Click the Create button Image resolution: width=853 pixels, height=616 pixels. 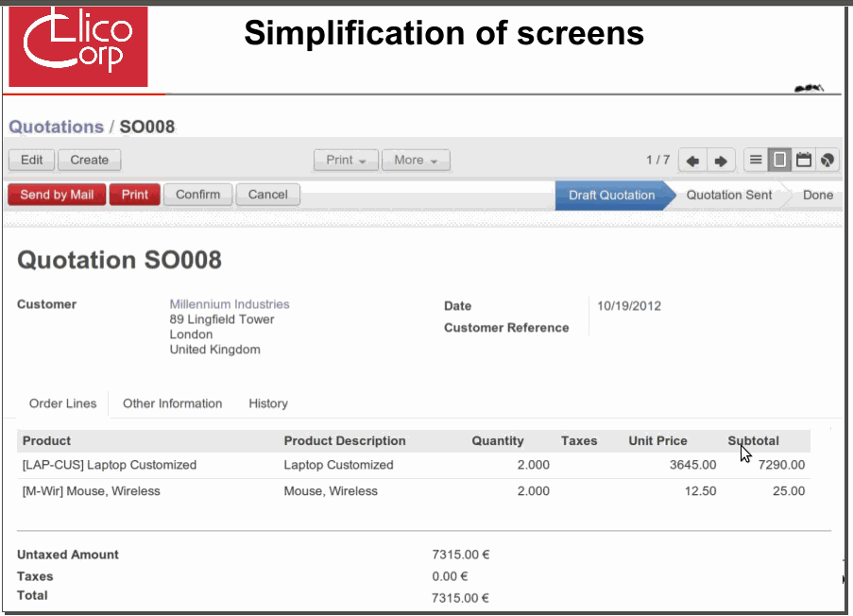90,161
